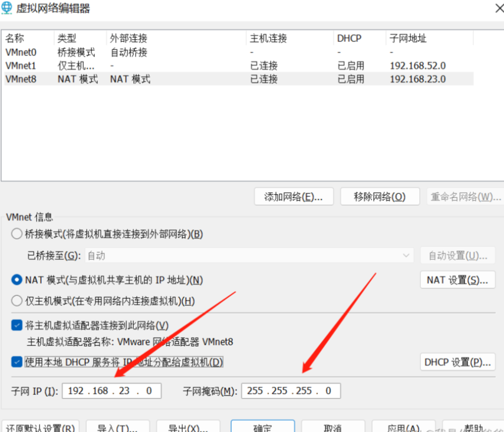504x432 pixels.
Task: Choose the 仅主机模式 radio option
Action: (x=17, y=299)
